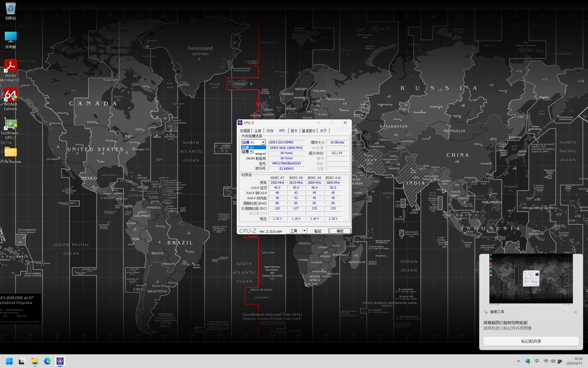
Task: Click the 确定 button
Action: click(340, 231)
